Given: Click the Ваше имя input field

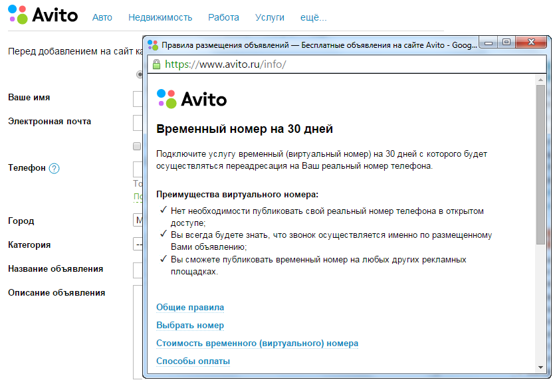Looking at the screenshot, I should (x=138, y=99).
